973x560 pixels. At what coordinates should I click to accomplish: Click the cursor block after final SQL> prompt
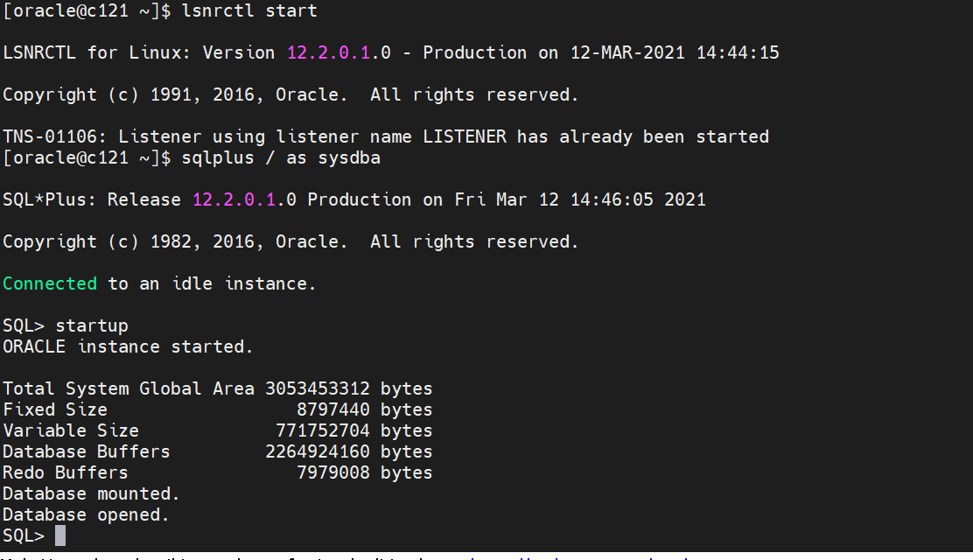pyautogui.click(x=60, y=535)
